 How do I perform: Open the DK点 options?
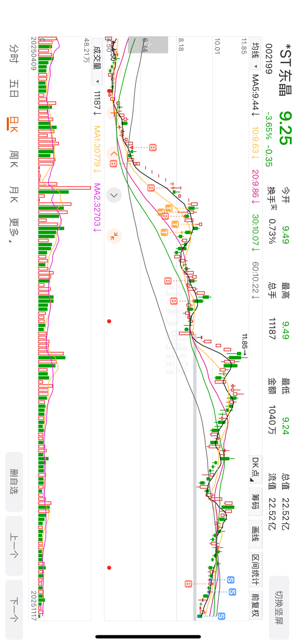(256, 469)
